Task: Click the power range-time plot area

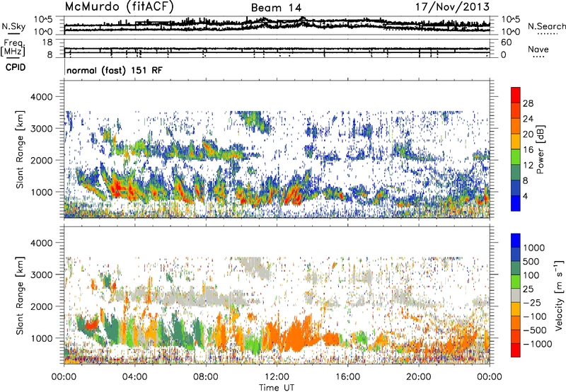Action: coord(277,149)
